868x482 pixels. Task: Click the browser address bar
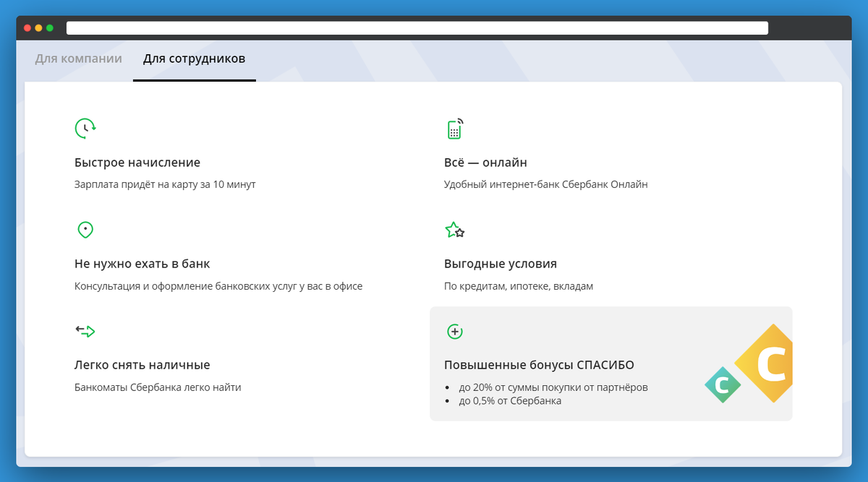point(417,28)
